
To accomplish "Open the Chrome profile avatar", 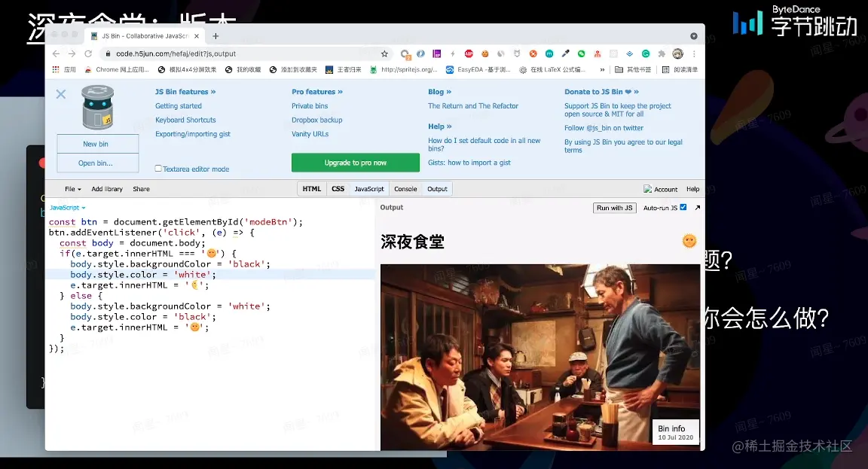I will 677,53.
